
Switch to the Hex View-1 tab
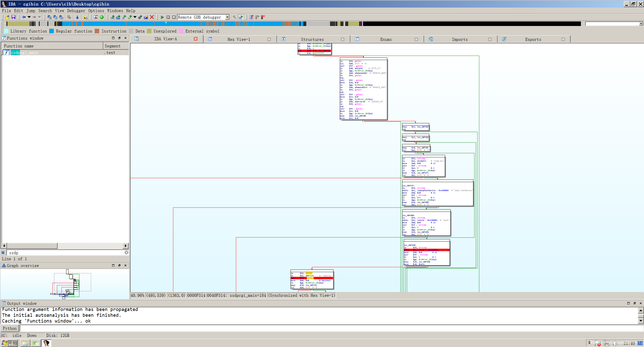[x=239, y=39]
